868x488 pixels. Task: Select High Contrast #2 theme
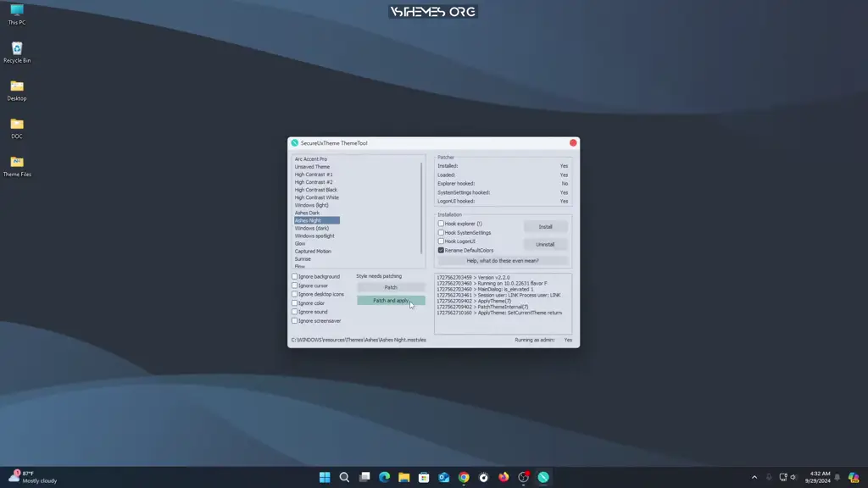pyautogui.click(x=314, y=182)
